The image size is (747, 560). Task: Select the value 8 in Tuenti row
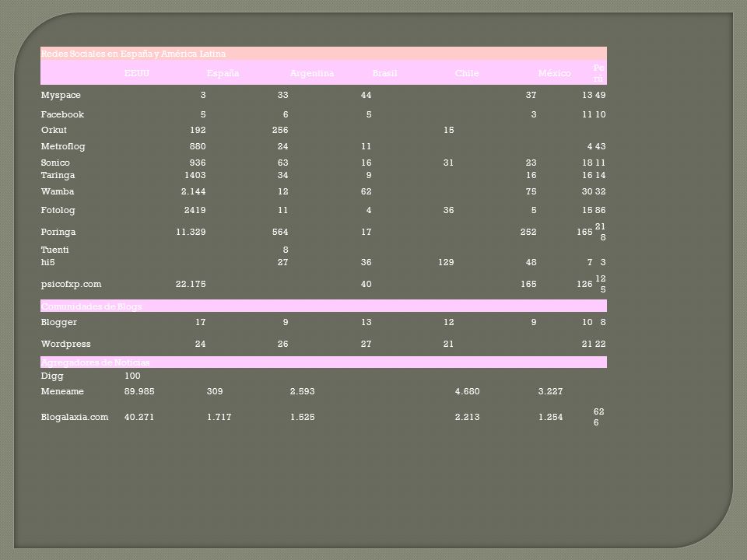286,250
